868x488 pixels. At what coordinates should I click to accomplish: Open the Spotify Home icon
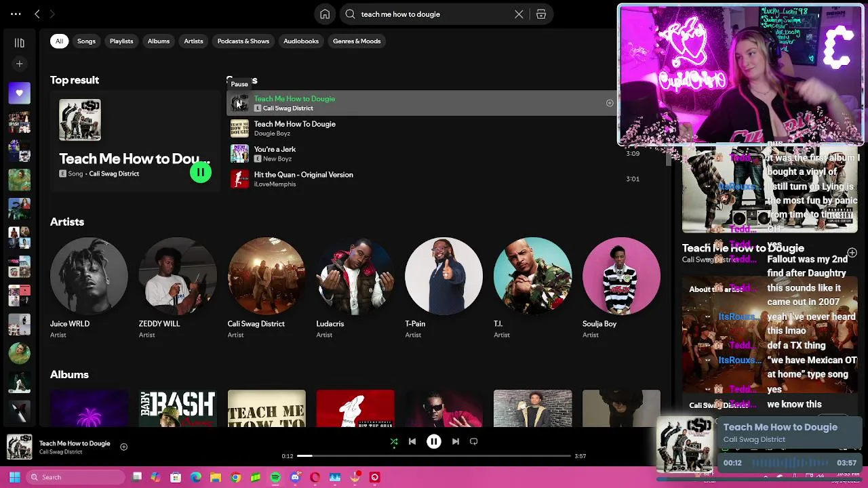[x=325, y=14]
